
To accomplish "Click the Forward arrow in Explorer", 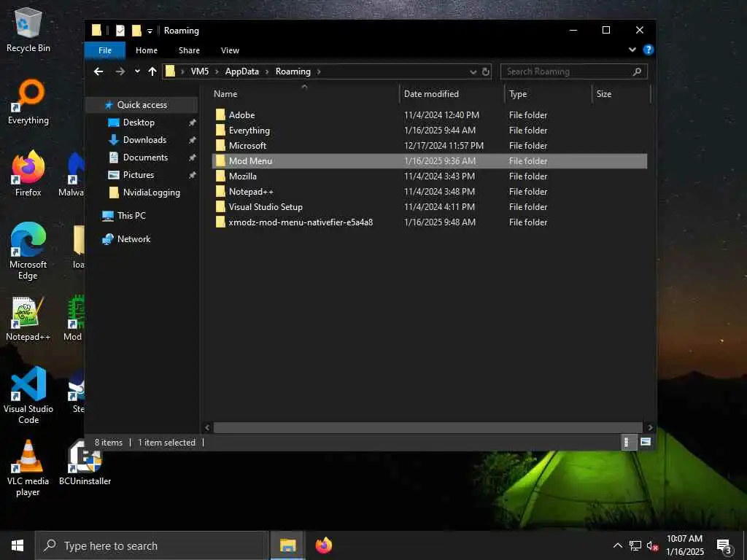I will click(120, 71).
